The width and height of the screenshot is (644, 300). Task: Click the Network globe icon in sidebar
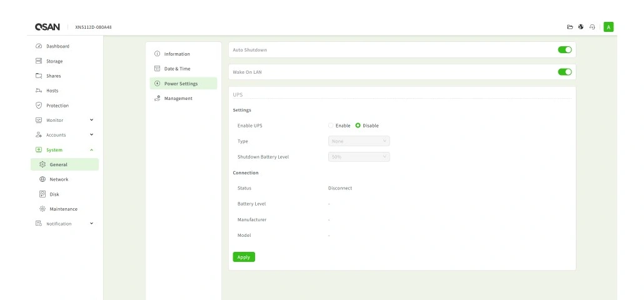tap(43, 179)
